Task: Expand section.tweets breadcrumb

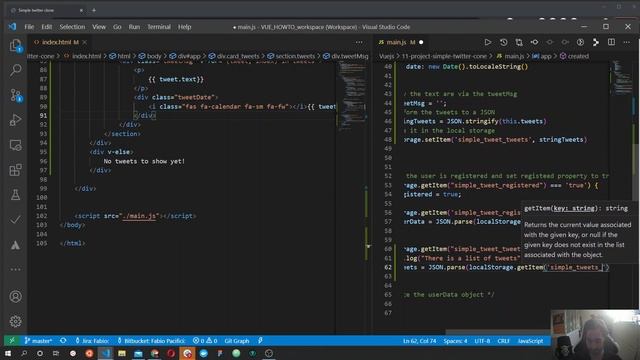Action: (291, 56)
